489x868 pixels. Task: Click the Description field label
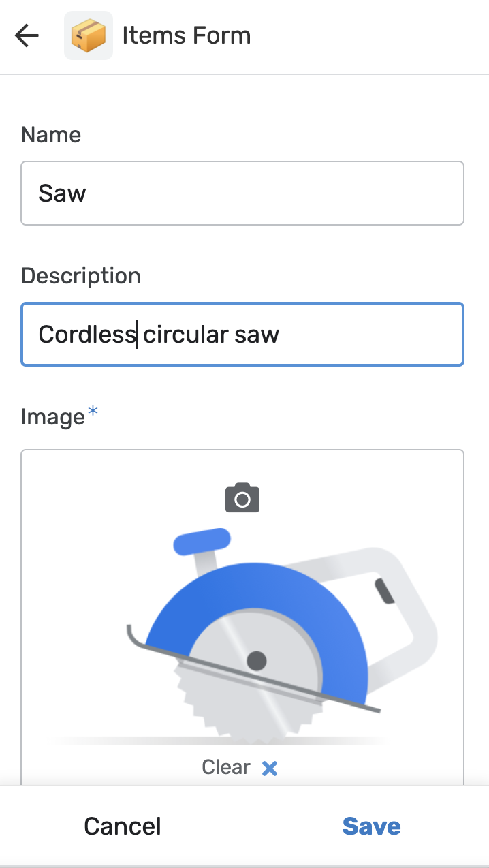[x=81, y=276]
